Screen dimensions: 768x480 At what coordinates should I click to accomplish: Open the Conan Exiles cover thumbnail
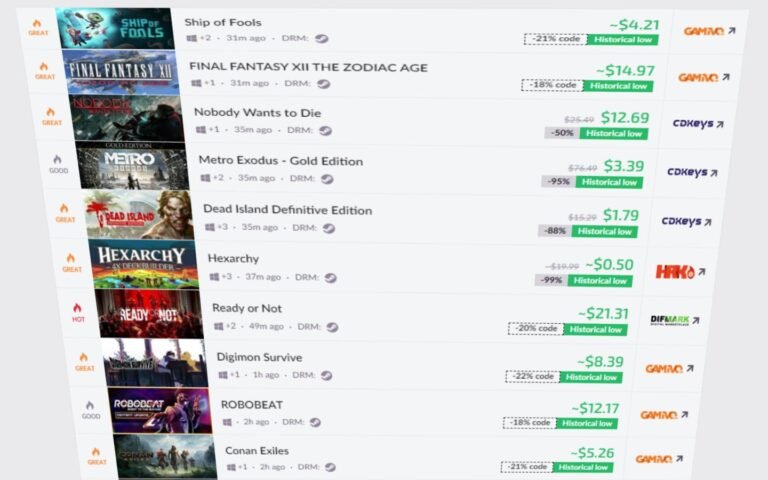click(166, 456)
